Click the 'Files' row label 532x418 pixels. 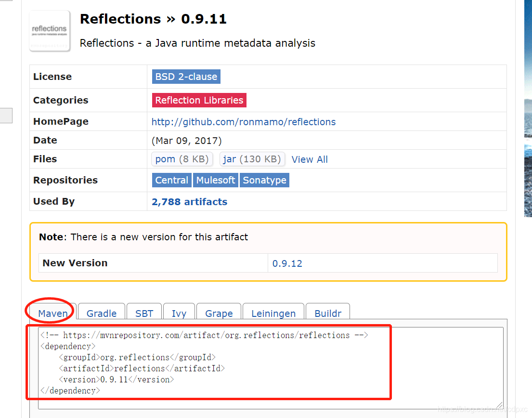45,159
